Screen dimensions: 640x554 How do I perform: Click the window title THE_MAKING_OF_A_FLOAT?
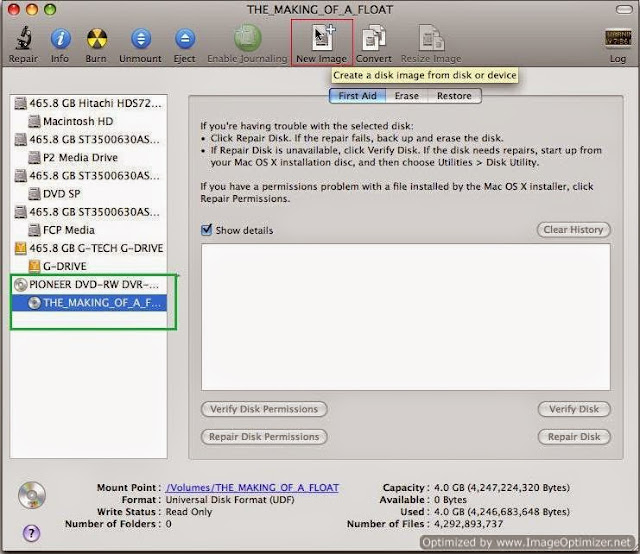pos(320,9)
